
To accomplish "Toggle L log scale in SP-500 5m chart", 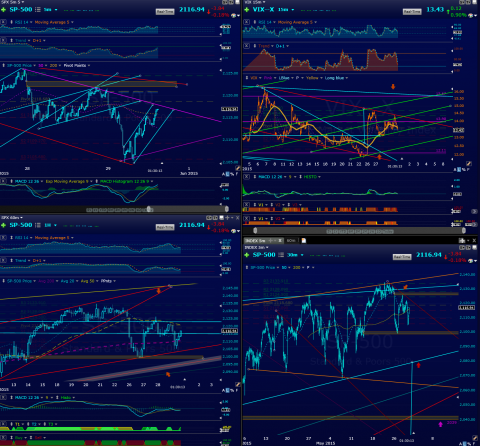I will click(x=227, y=174).
